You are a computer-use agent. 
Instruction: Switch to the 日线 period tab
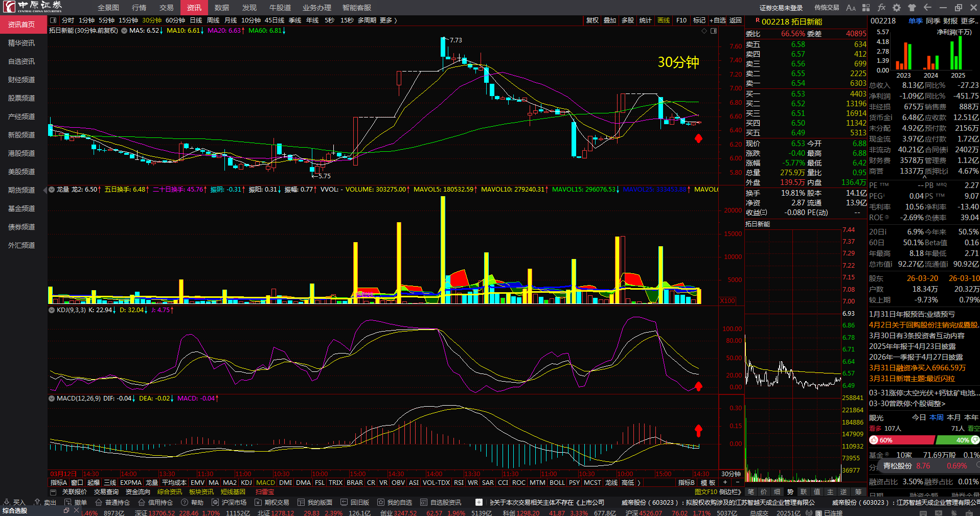click(196, 20)
